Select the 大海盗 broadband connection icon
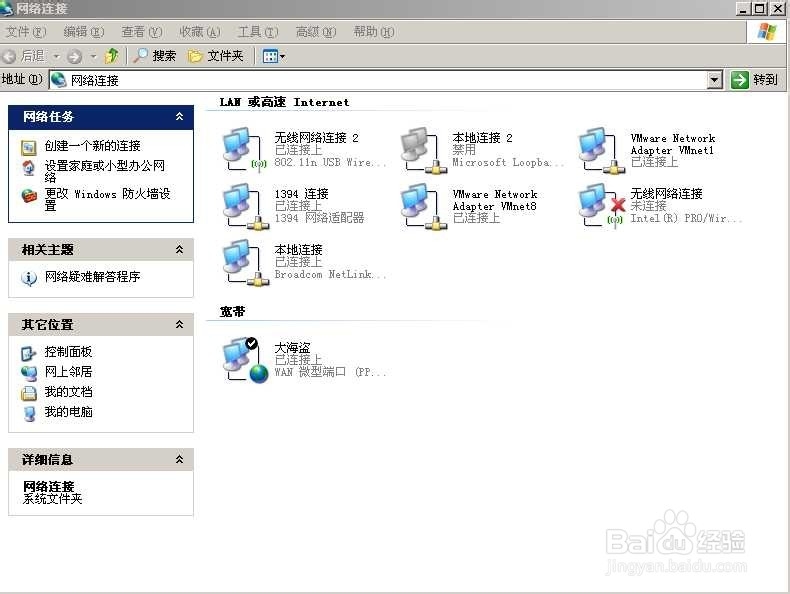The width and height of the screenshot is (790, 594). [x=245, y=360]
